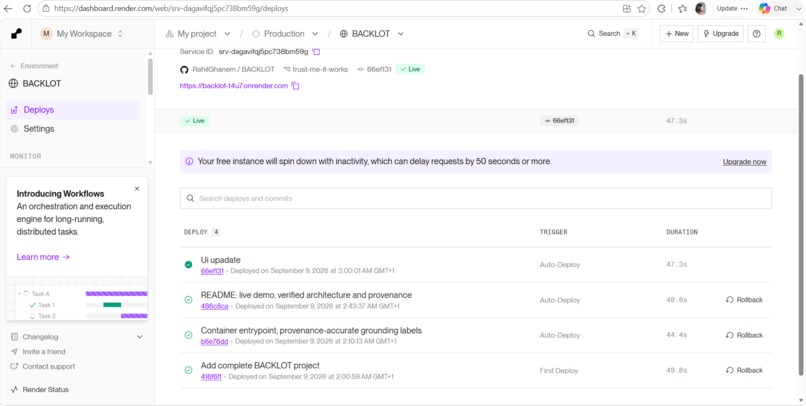Open split screen icon in address bar
806x406 pixels.
click(x=627, y=9)
